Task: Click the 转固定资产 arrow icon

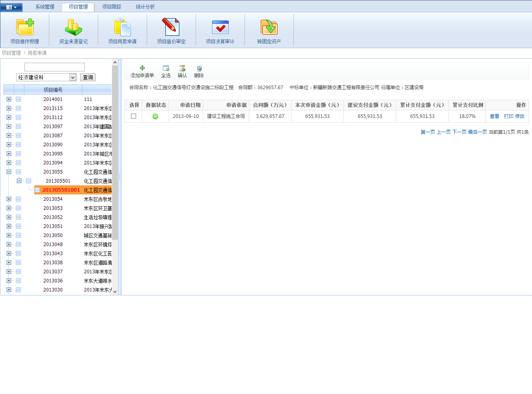Action: [x=269, y=28]
